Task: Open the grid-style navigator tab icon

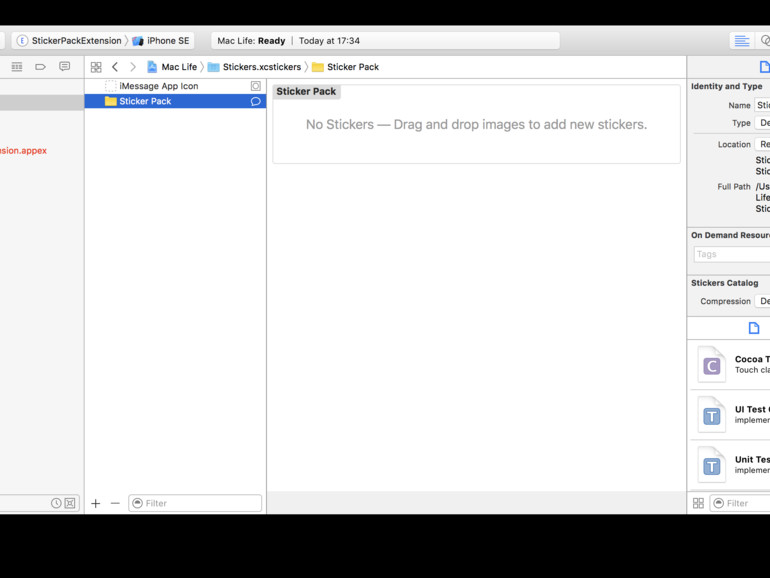Action: tap(17, 67)
